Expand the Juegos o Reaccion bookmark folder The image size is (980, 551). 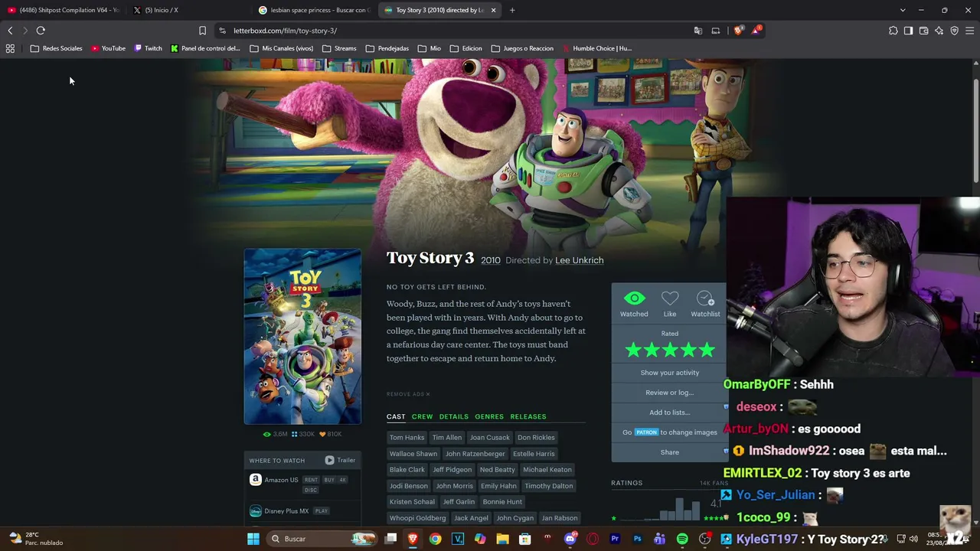[x=522, y=48]
